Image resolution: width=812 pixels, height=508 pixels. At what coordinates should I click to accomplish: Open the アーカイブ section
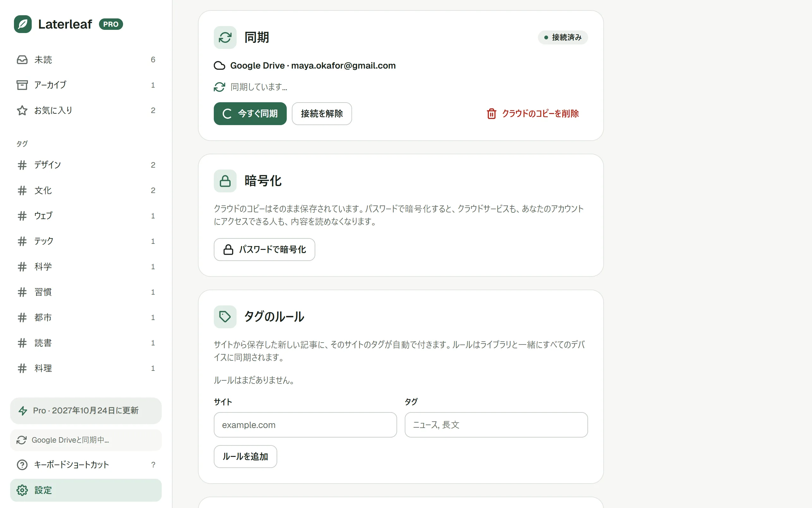point(86,85)
